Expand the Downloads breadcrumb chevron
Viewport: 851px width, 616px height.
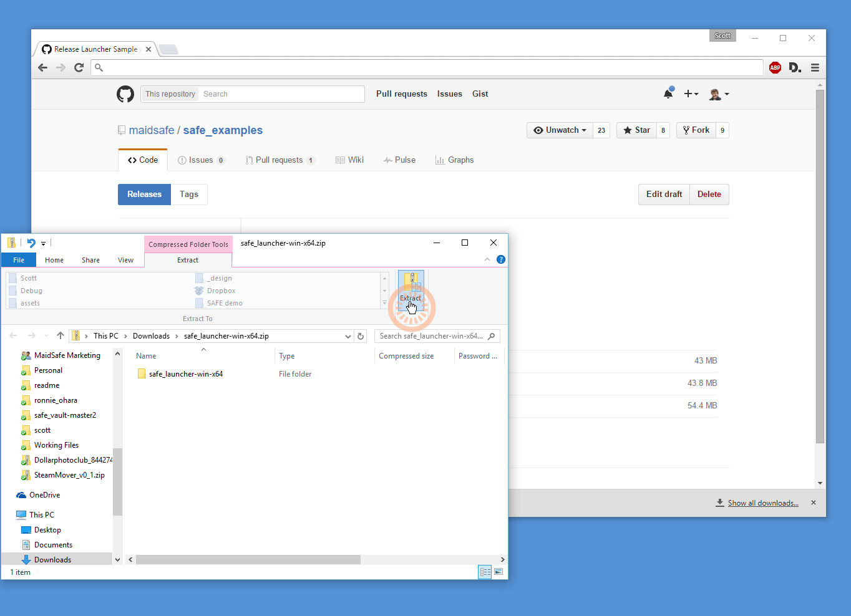(x=177, y=336)
